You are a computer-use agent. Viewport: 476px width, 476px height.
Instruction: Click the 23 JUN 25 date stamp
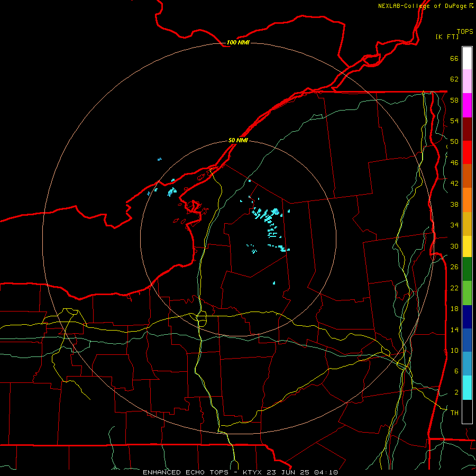(288, 472)
